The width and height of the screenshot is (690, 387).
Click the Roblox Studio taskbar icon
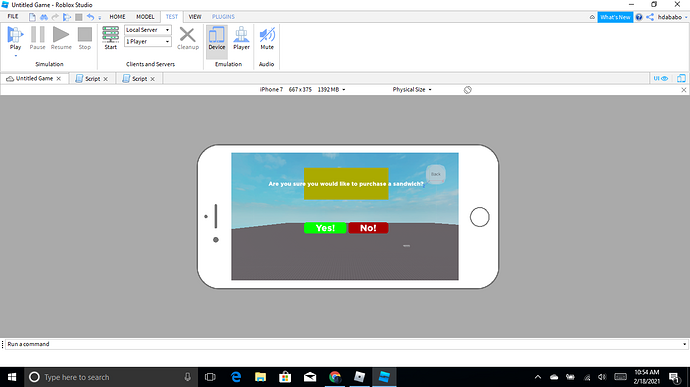click(x=384, y=377)
